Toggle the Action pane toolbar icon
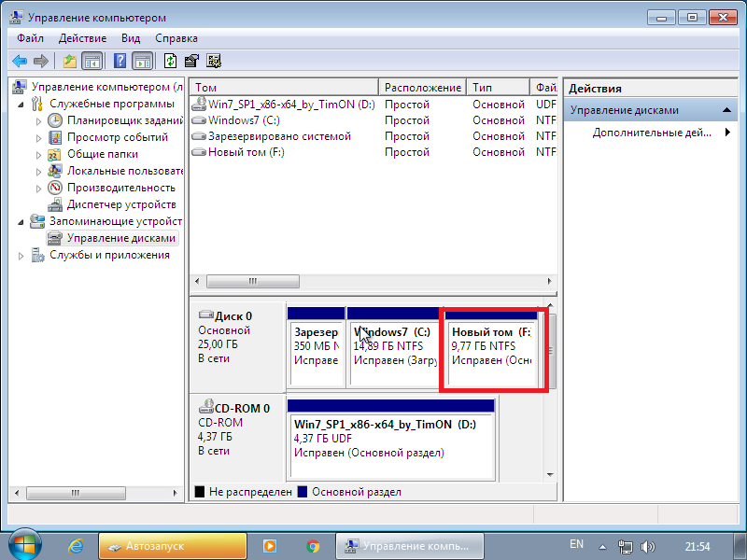 [142, 61]
